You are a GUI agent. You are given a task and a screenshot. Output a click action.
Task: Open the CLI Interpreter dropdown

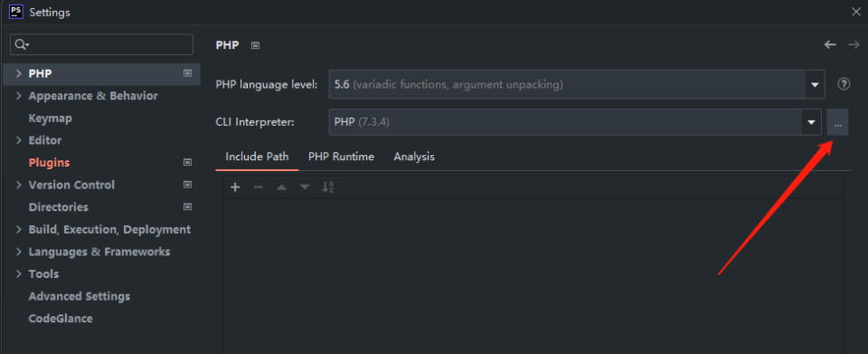coord(812,122)
